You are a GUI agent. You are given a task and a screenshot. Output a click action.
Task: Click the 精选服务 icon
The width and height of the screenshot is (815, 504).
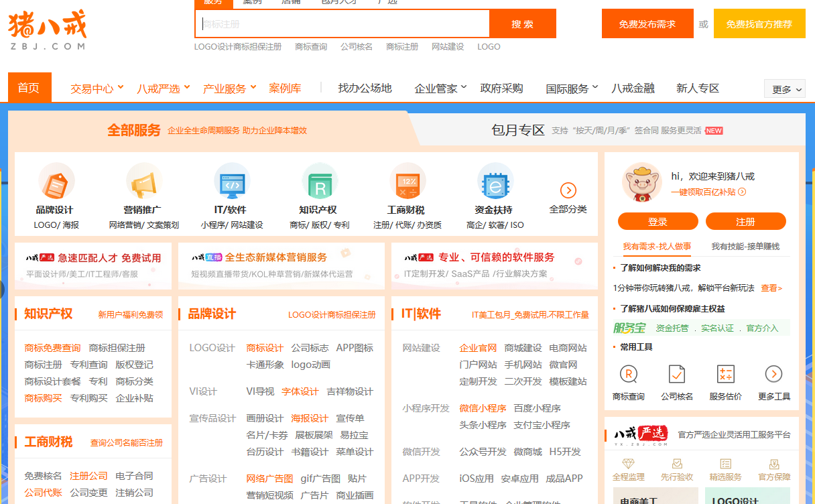click(x=725, y=464)
